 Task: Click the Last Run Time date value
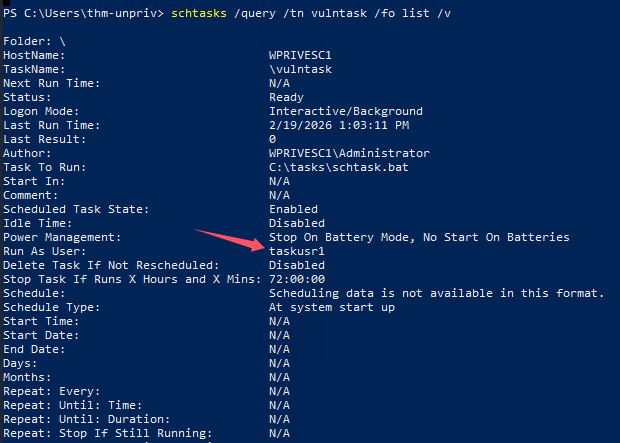(x=339, y=125)
